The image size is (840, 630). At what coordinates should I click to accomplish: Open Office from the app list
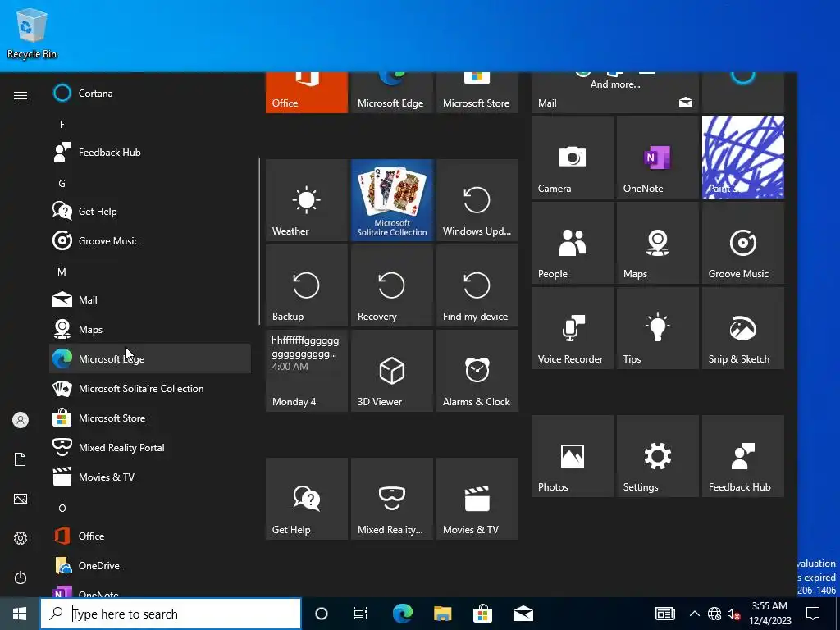(x=150, y=536)
